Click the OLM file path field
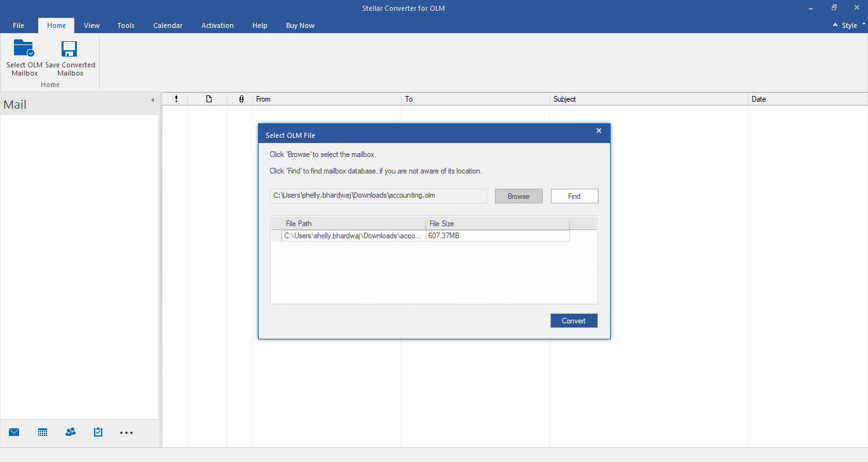 pos(378,196)
